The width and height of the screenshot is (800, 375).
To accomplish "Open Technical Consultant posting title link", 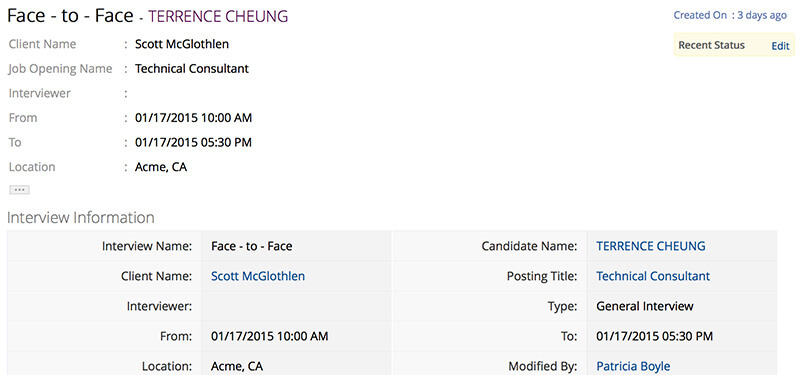I will [653, 276].
